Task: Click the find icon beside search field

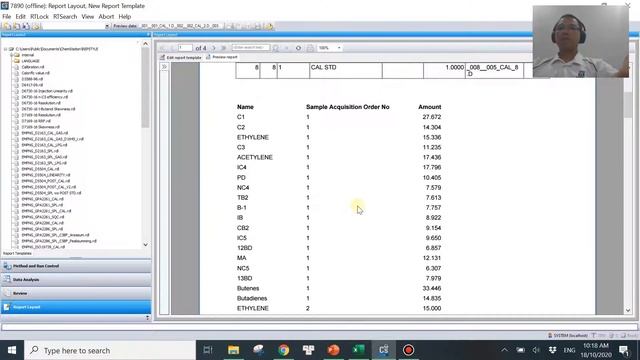Action: click(276, 48)
